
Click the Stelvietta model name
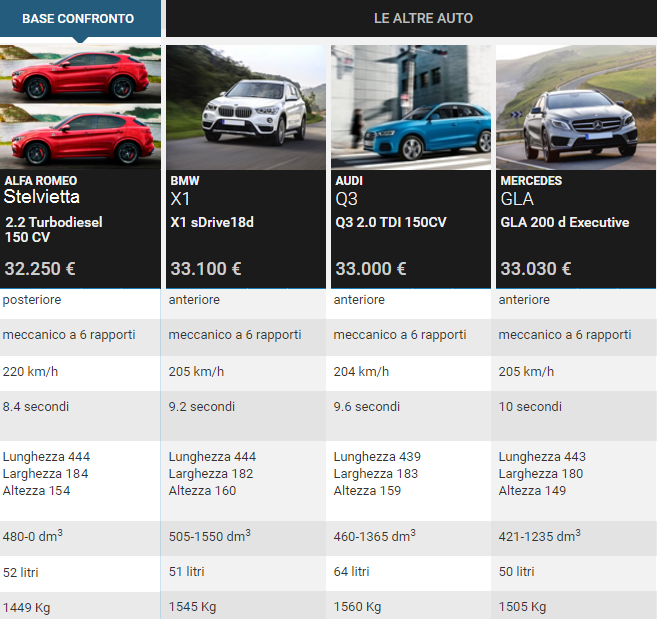tap(41, 197)
